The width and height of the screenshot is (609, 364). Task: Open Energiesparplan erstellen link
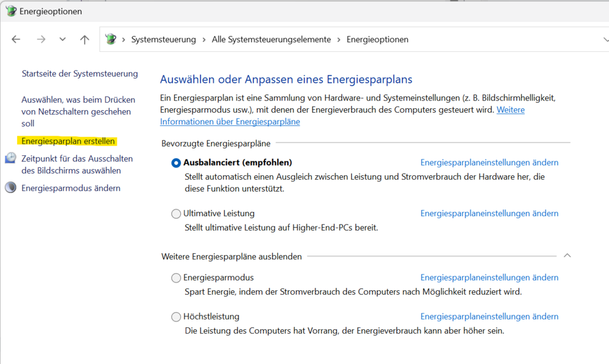[68, 141]
